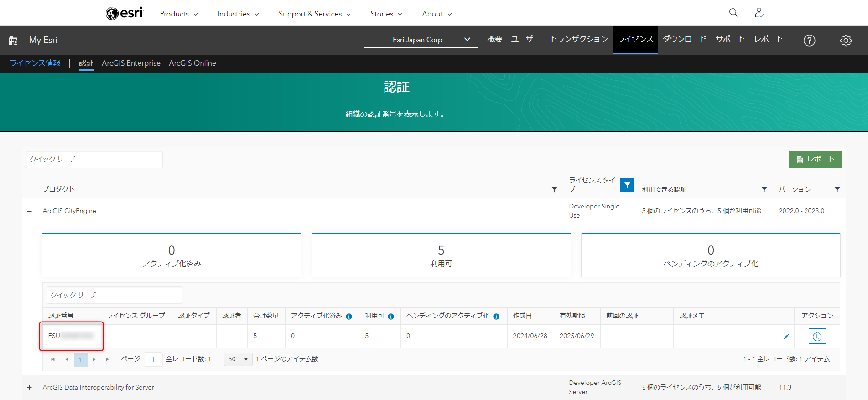The image size is (868, 400).
Task: Click page number 1 button in pager
Action: [x=81, y=359]
